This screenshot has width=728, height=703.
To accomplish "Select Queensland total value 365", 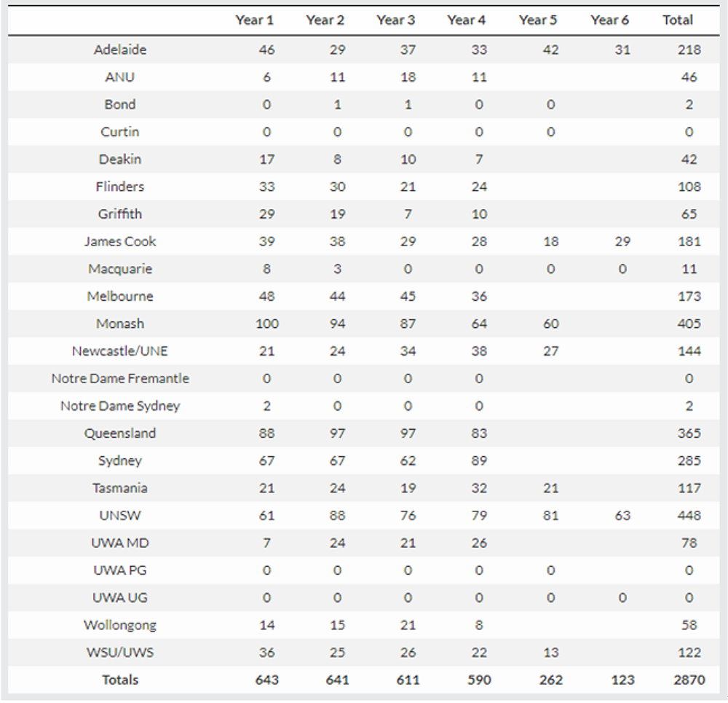I will (689, 433).
